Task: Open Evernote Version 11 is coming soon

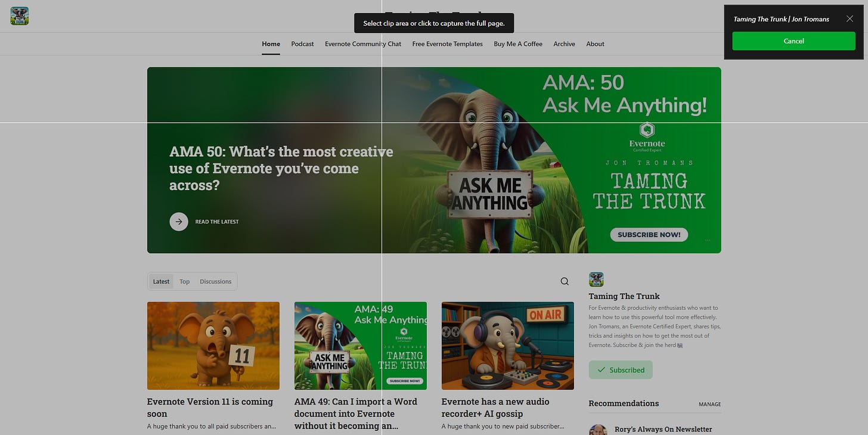Action: 210,408
